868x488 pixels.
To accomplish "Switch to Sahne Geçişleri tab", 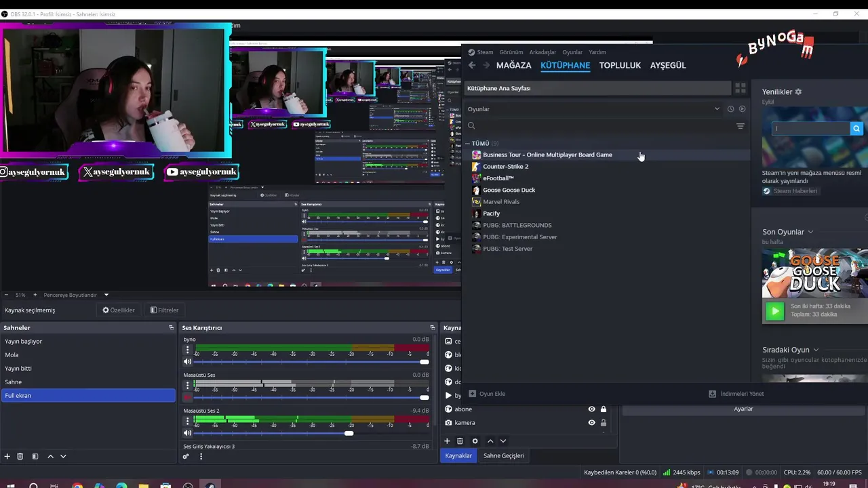I will point(503,455).
